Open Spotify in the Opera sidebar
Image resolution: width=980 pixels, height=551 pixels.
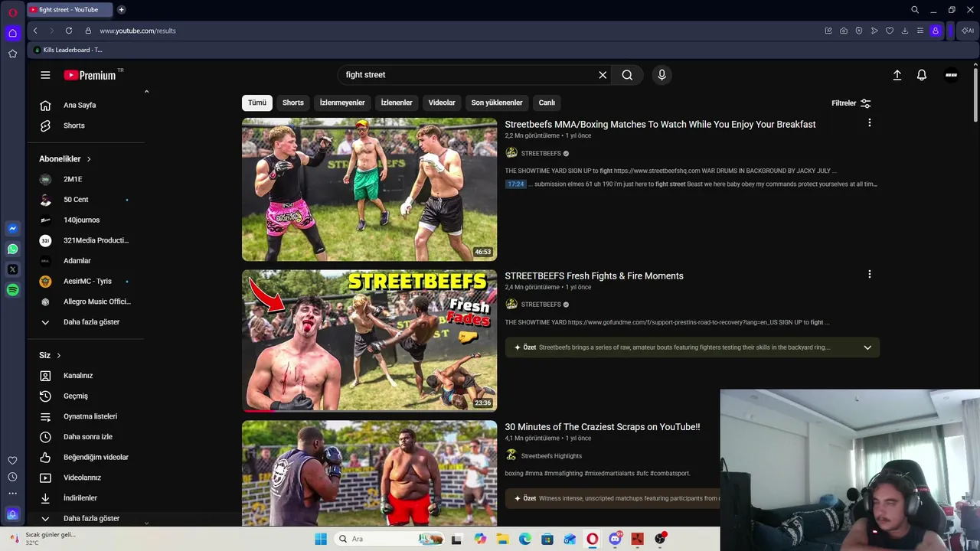[x=12, y=290]
